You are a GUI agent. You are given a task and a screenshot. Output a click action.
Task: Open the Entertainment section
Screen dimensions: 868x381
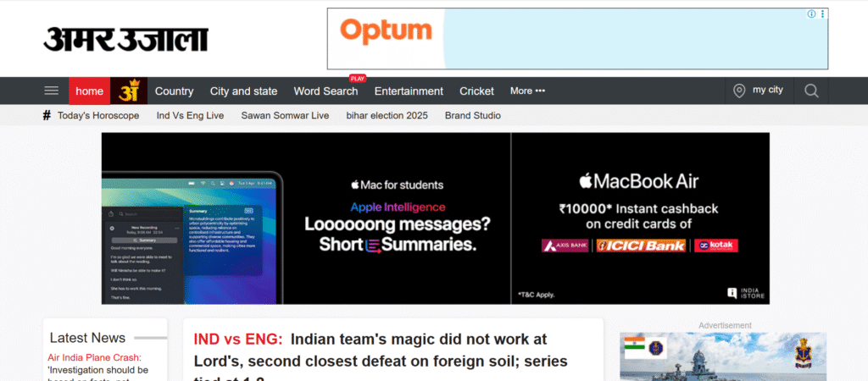tap(409, 91)
